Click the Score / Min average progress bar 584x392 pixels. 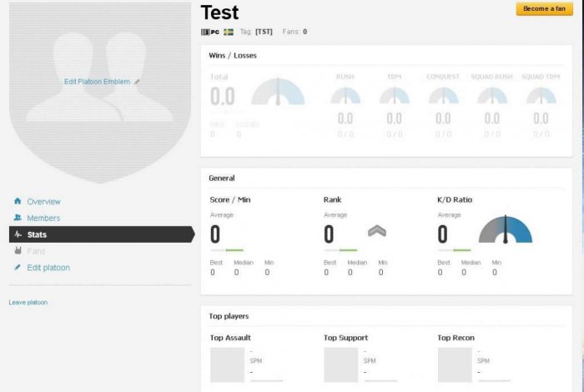[226, 249]
